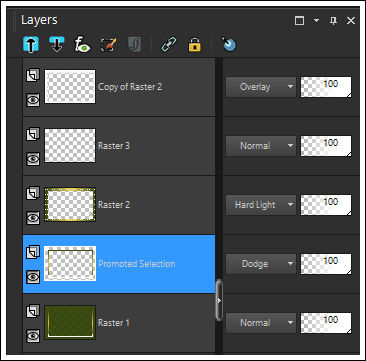Toggle auto-hide pin on Layers panel

(333, 21)
